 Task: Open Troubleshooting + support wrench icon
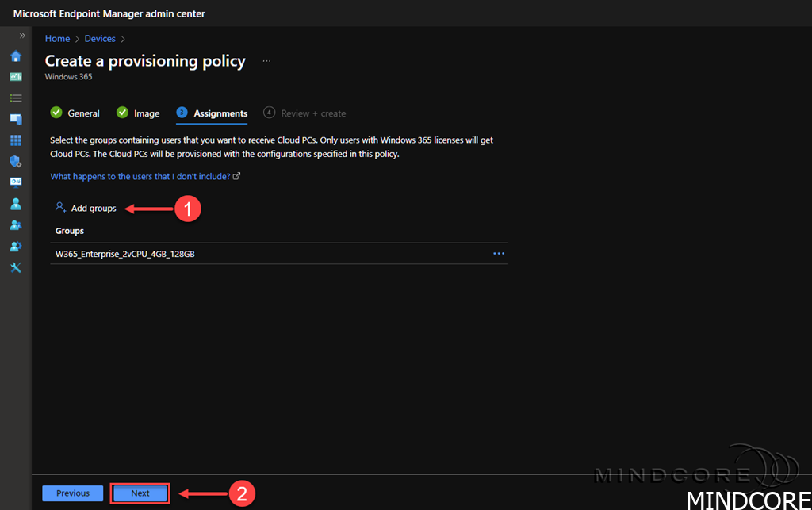(x=15, y=267)
